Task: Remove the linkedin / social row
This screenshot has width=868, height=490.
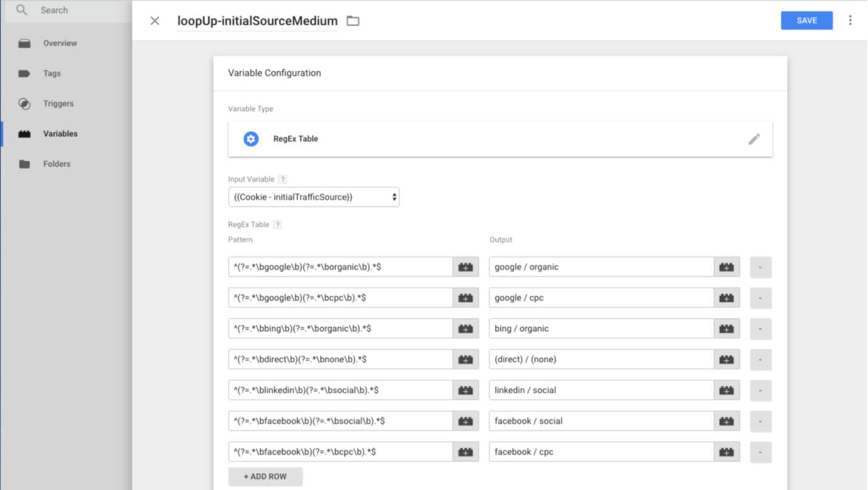Action: [760, 390]
